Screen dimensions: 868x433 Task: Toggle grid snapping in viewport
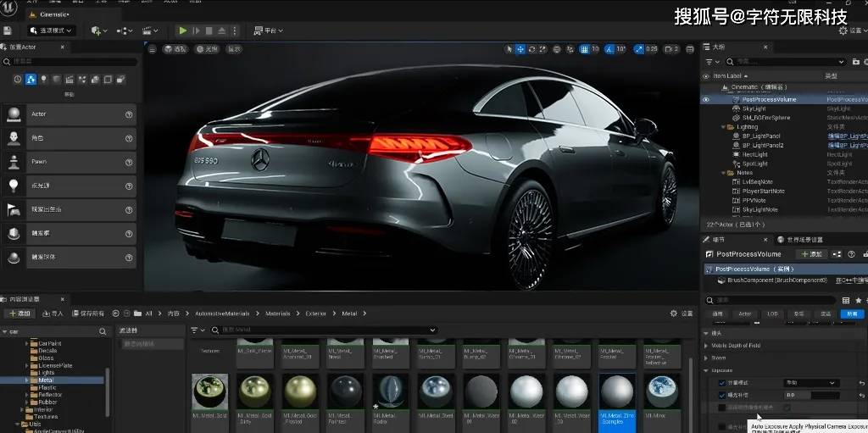coord(584,49)
